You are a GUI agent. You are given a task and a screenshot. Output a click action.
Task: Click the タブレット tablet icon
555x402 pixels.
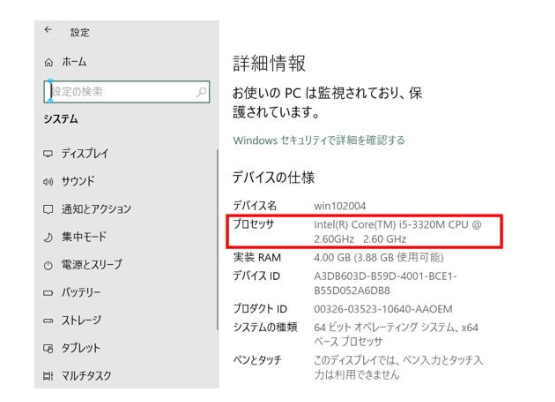(48, 348)
